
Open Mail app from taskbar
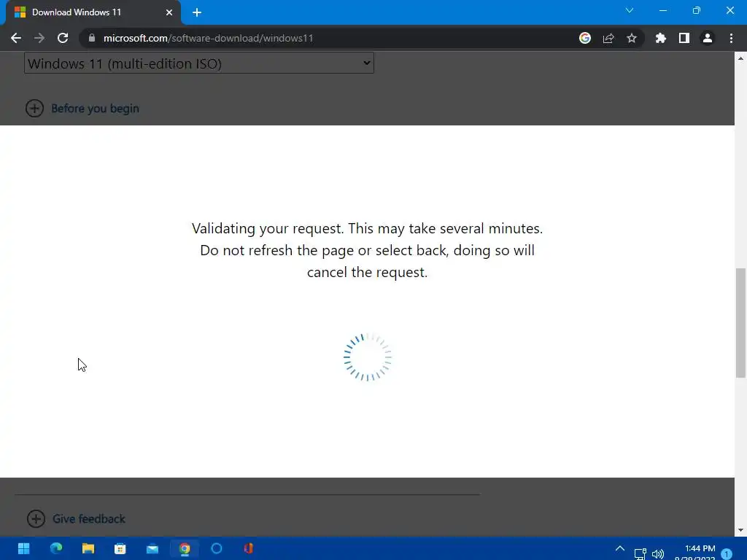[152, 548]
